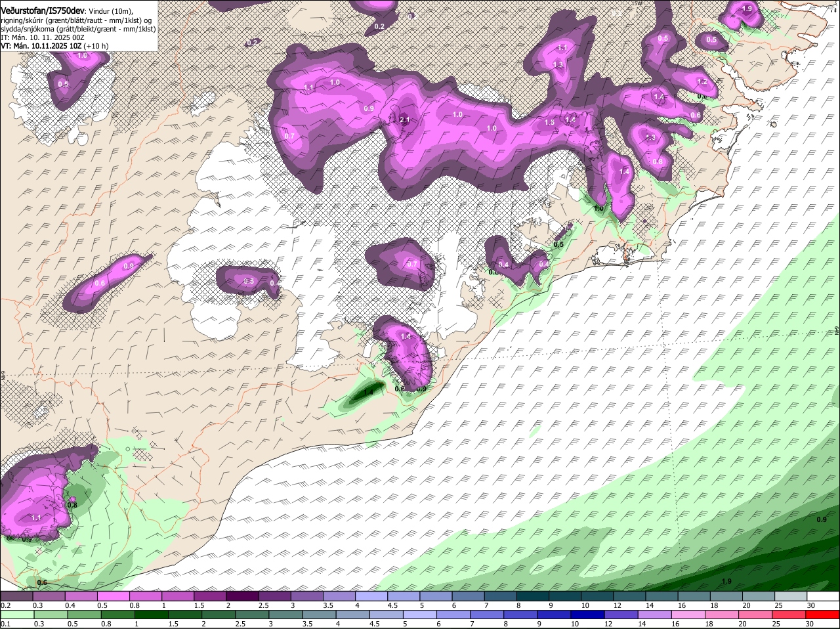
Task: Select bright pink swatch between 0.5 and 0.8, upper scale
Action: coord(113,597)
